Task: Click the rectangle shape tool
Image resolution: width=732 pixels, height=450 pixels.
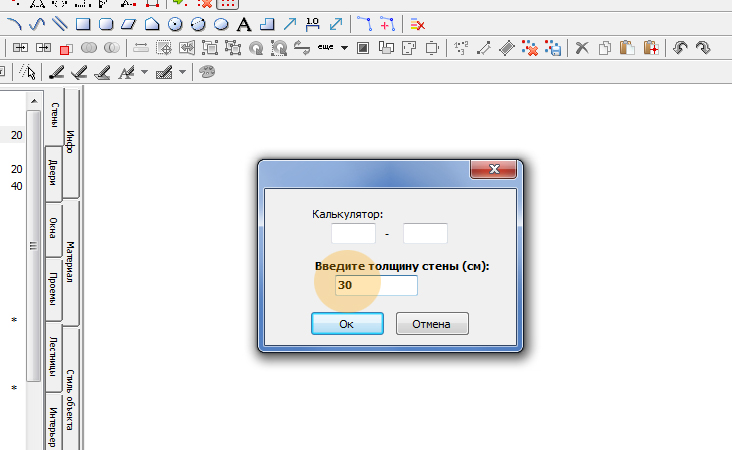Action: click(x=84, y=23)
